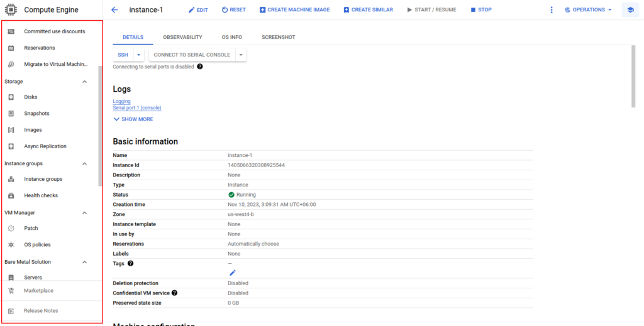Collapse the Bare Metal Solution section
The image size is (644, 326).
[85, 262]
